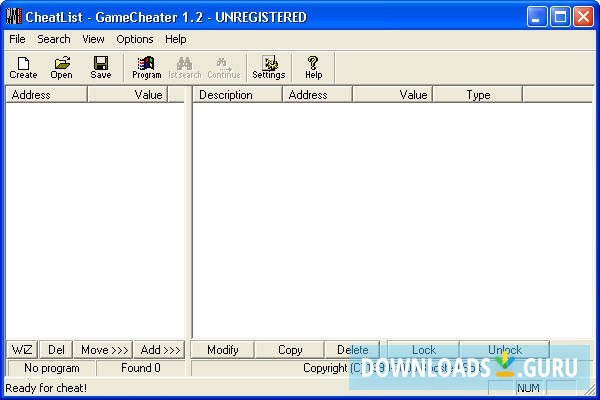Click the Address header in the cheat table

317,95
